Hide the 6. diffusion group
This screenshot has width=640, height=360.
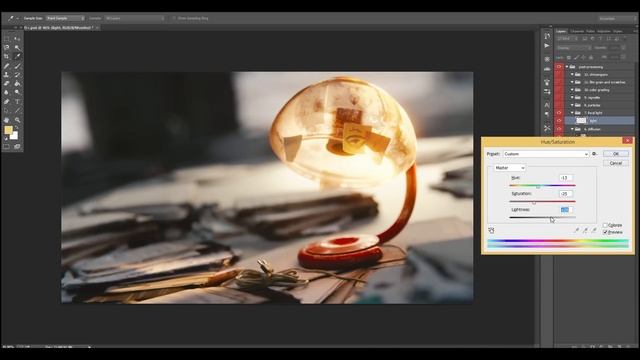(x=559, y=129)
